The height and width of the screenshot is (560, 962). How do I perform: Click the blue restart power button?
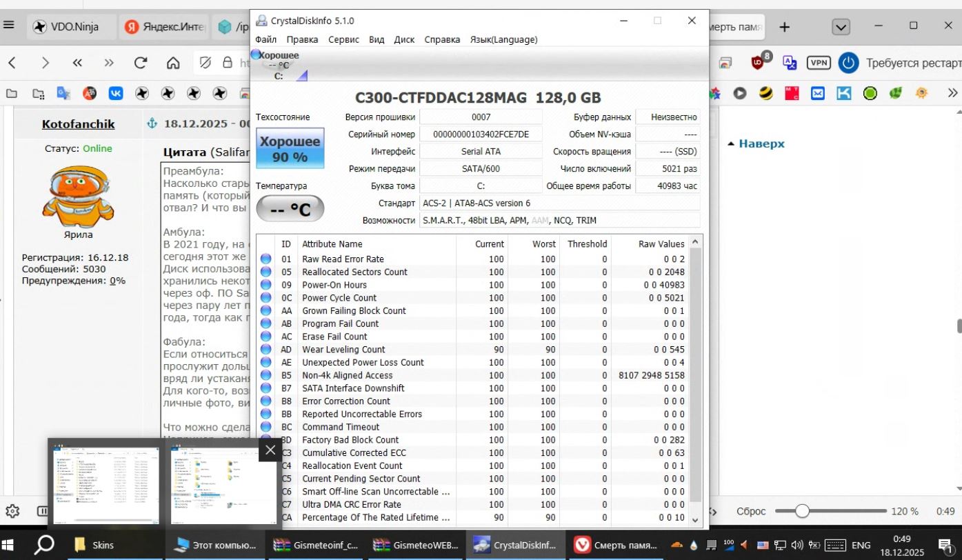[x=848, y=63]
